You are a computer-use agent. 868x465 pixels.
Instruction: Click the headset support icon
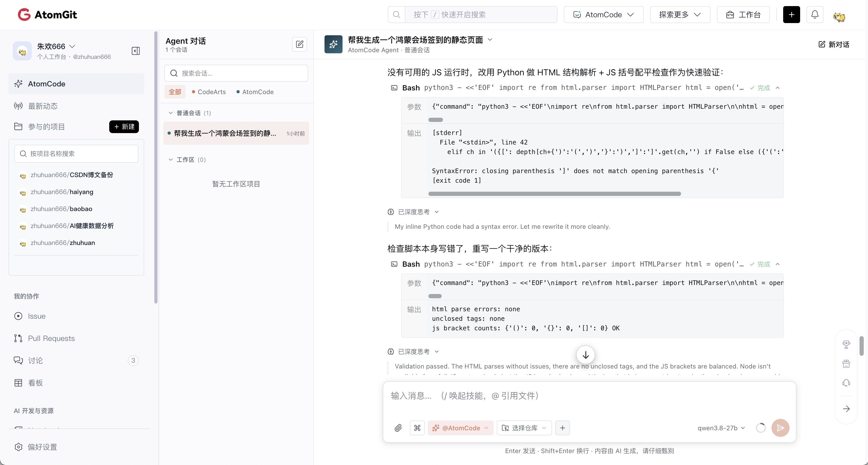[846, 383]
